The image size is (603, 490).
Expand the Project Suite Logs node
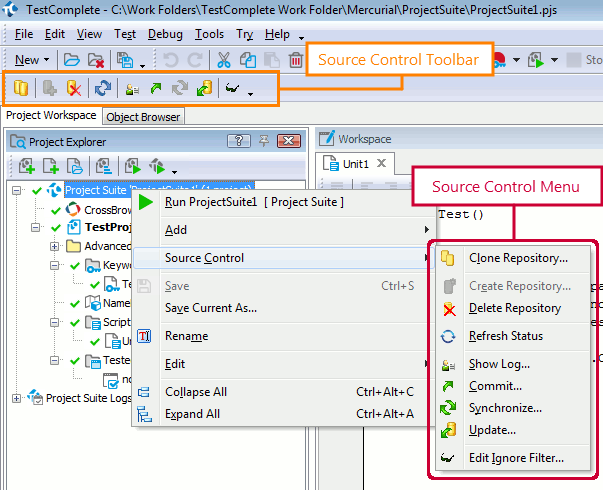[16, 398]
